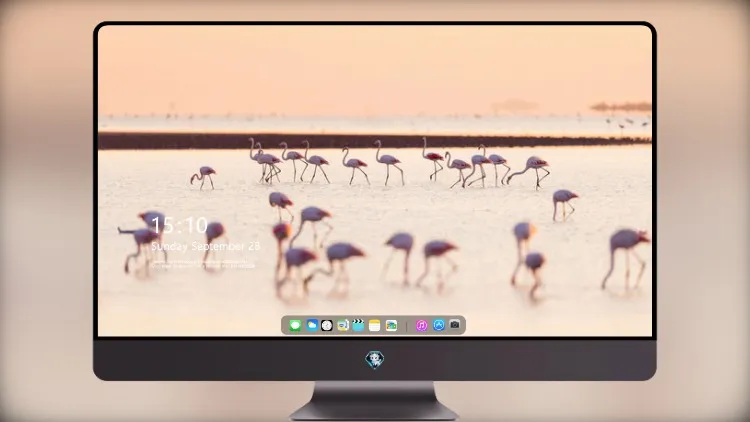
Task: Open the Clock app icon
Action: click(x=327, y=325)
